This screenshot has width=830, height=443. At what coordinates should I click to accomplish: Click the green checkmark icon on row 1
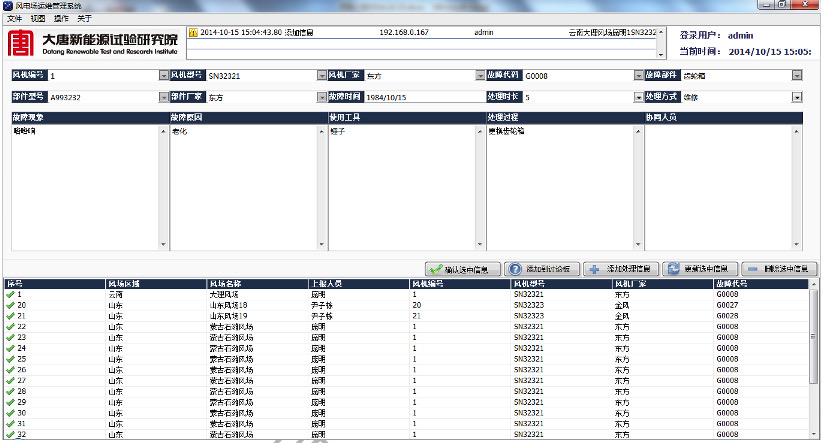[x=10, y=295]
